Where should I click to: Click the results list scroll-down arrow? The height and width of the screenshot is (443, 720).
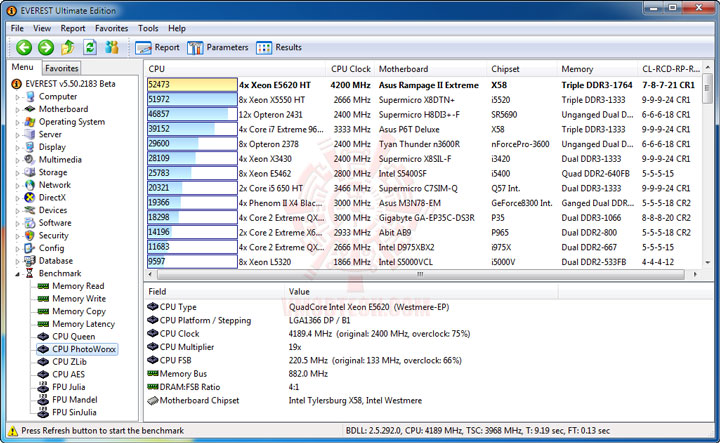708,263
